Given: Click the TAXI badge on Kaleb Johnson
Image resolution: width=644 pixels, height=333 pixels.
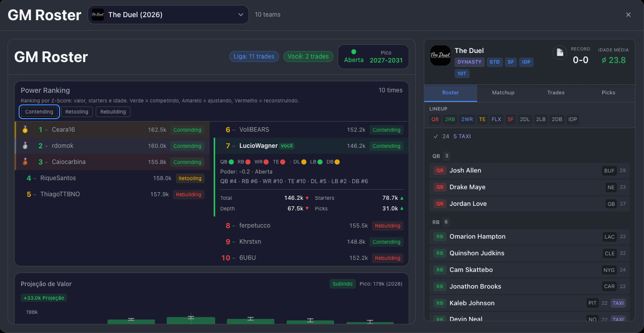Looking at the screenshot, I should click(618, 303).
